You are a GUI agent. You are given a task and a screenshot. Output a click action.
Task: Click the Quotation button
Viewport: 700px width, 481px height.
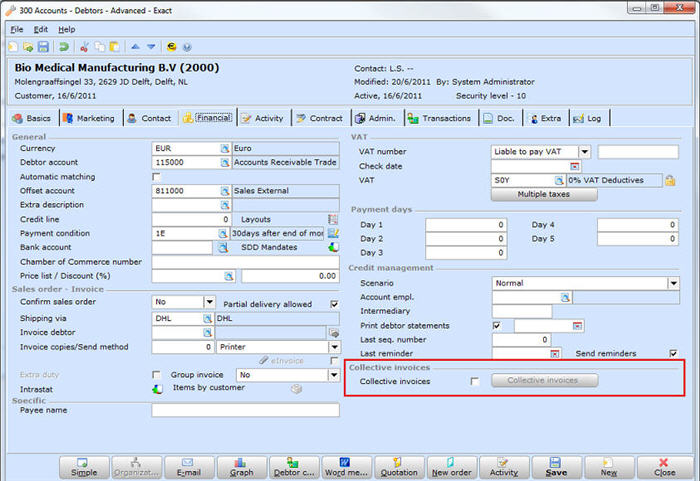click(x=399, y=467)
